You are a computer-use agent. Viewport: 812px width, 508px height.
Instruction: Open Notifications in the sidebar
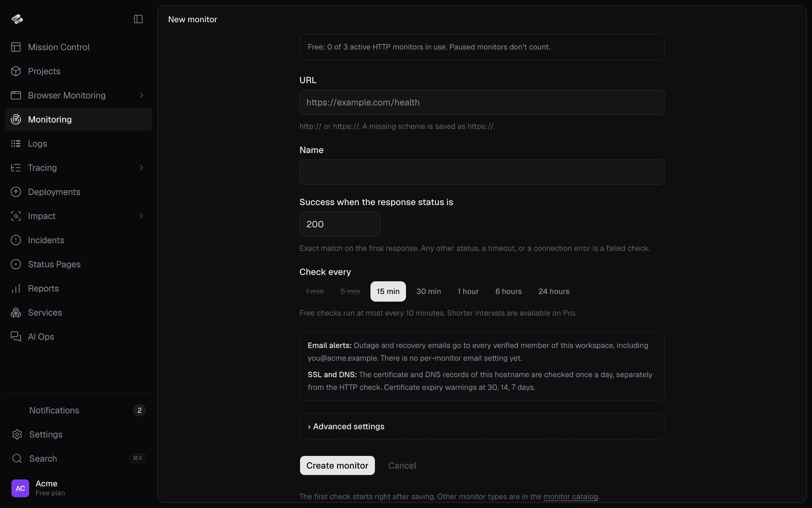79,410
